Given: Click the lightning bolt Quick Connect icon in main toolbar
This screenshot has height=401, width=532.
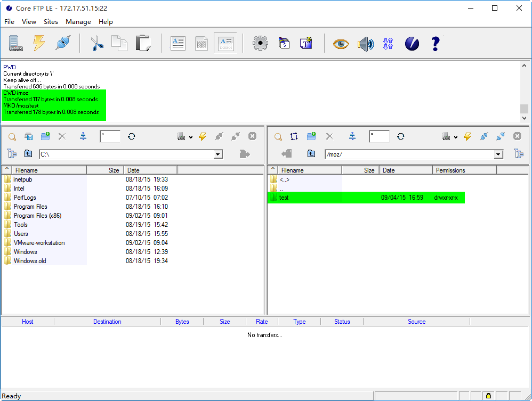Looking at the screenshot, I should coord(39,43).
